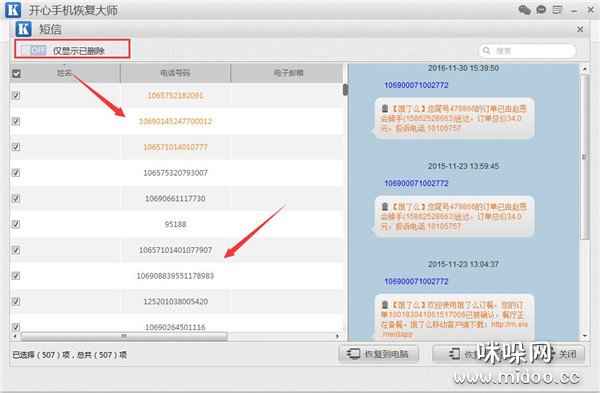Click the 恢复到电脑 button

click(x=378, y=354)
